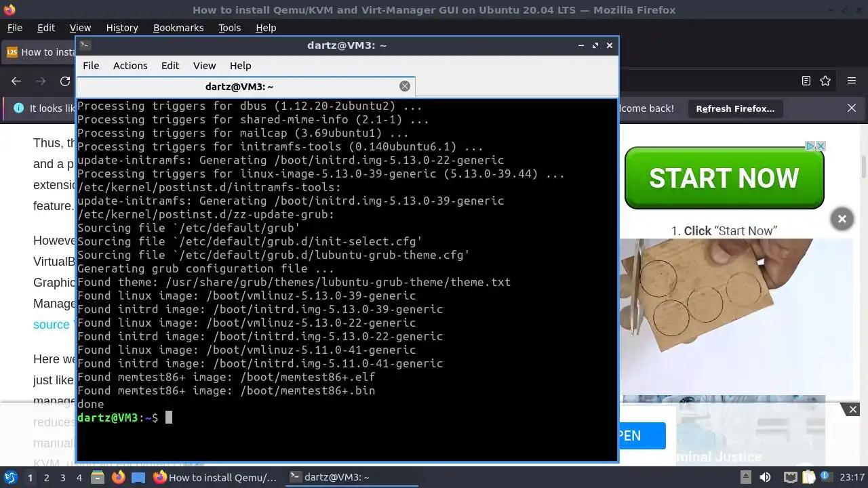This screenshot has width=868, height=488.
Task: Click the terminal window title bar icon
Action: 85,45
